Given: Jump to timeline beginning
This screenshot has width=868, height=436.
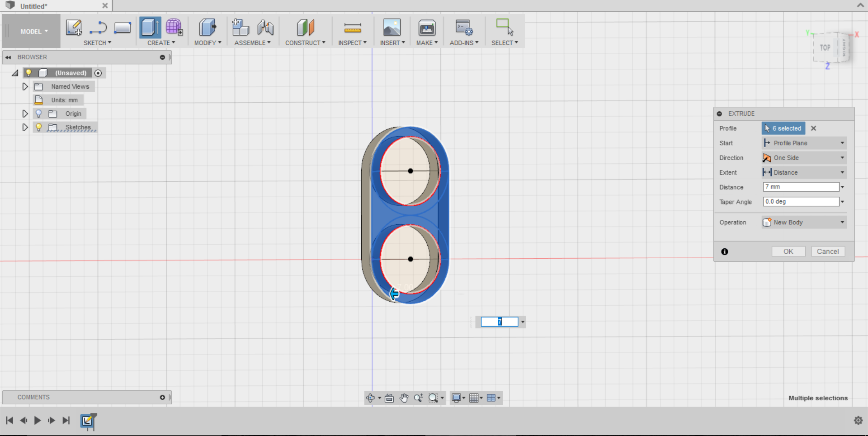Looking at the screenshot, I should (9, 421).
